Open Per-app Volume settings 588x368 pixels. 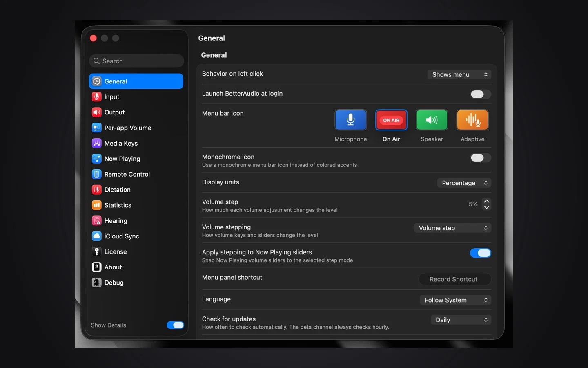click(136, 128)
